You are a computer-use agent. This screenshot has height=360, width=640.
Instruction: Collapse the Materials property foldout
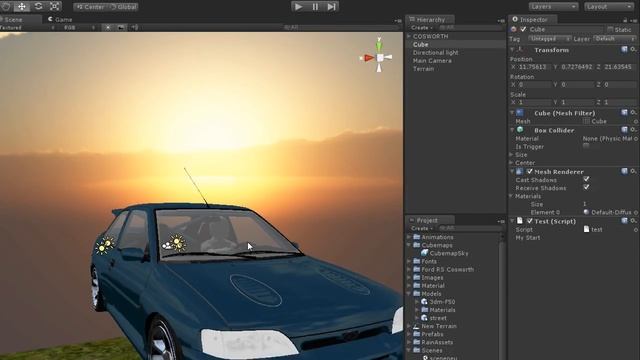coord(511,196)
